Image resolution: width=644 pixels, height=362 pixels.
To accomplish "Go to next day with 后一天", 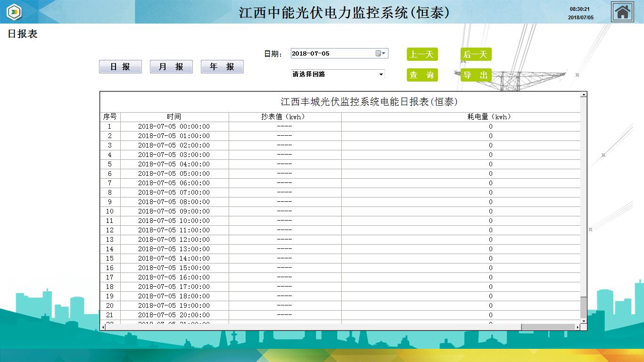I will coord(476,54).
